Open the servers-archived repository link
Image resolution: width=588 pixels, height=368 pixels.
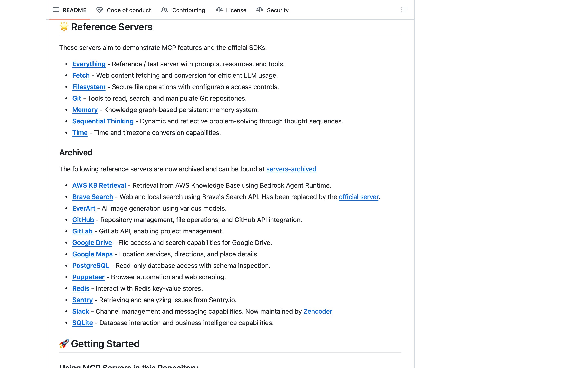(291, 169)
